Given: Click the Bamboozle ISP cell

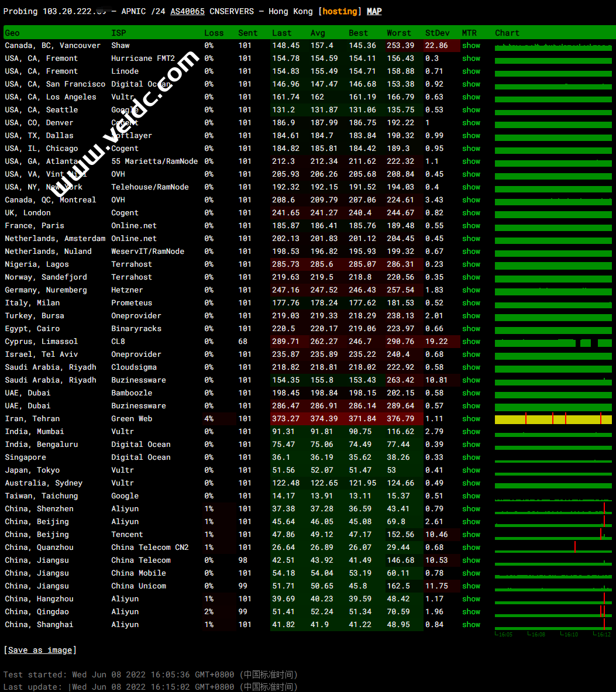Looking at the screenshot, I should coord(132,393).
